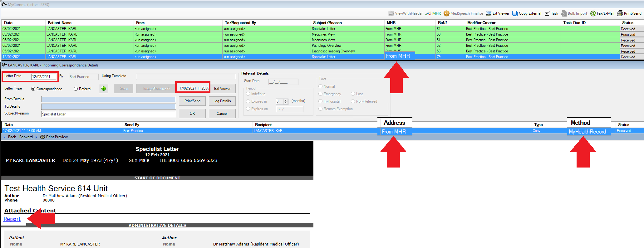Click the MedSpeech Finalise icon
Image resolution: width=644 pixels, height=248 pixels.
tap(446, 13)
